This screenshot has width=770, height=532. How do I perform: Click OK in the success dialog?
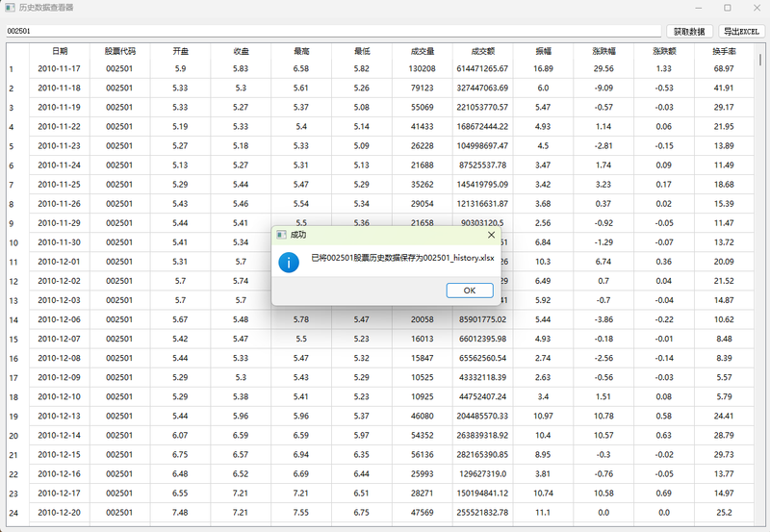coord(470,291)
